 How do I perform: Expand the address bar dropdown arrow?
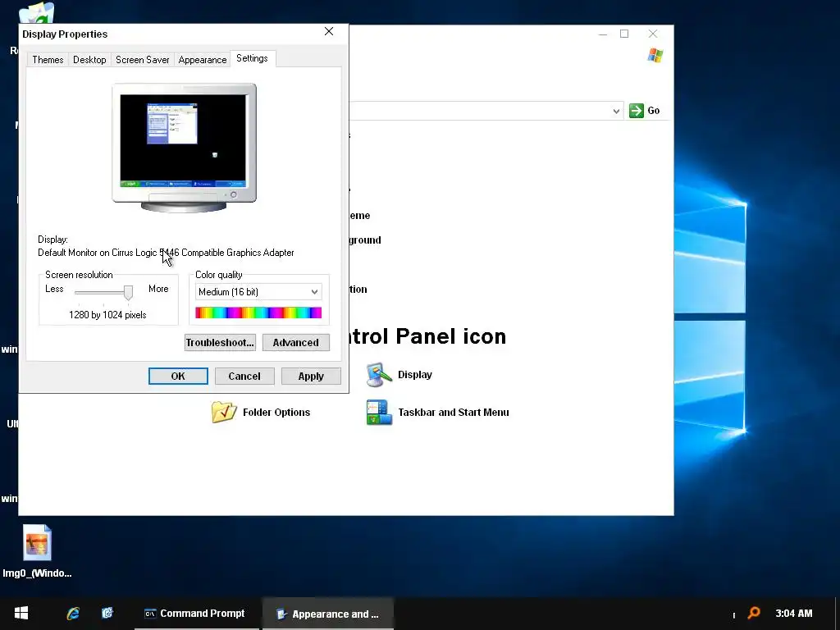tap(616, 111)
